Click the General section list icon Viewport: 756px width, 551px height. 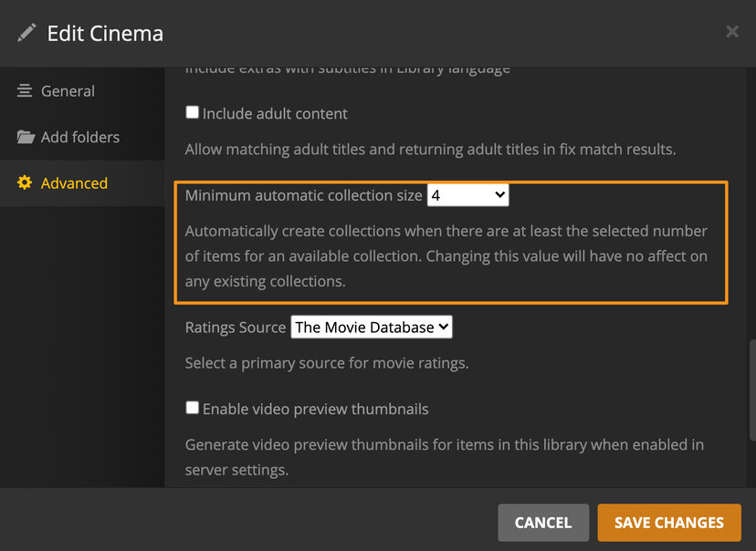25,91
